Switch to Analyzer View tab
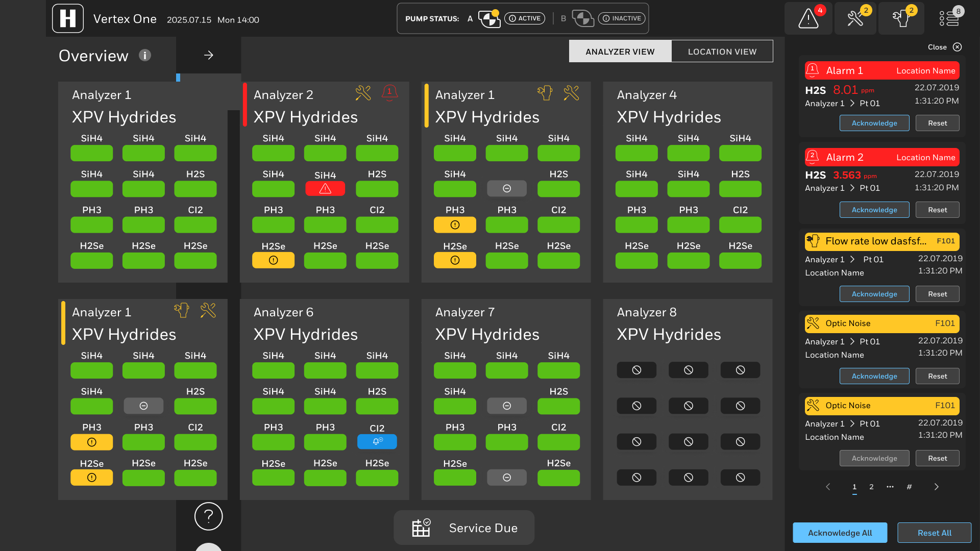 click(620, 52)
